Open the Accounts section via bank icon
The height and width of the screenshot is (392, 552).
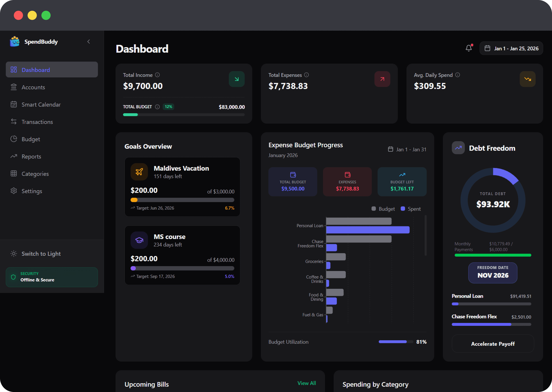pyautogui.click(x=14, y=87)
